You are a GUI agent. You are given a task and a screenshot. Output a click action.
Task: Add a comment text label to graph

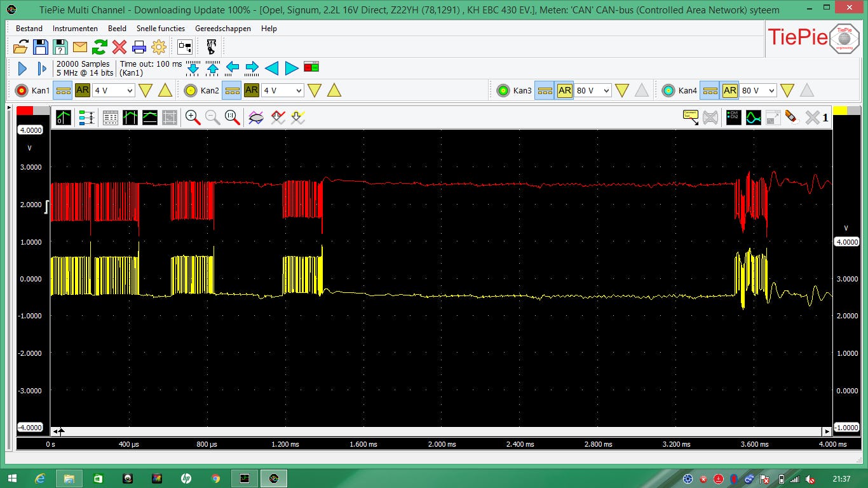(x=691, y=117)
